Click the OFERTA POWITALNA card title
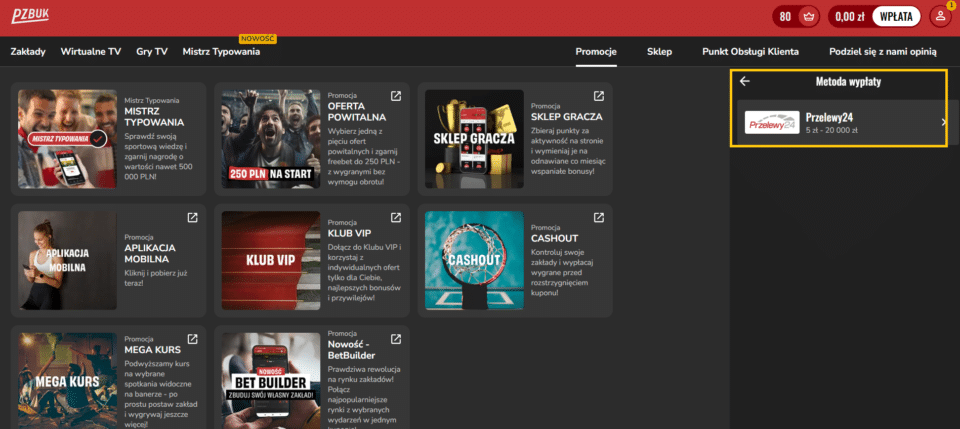960x429 pixels. click(x=357, y=112)
